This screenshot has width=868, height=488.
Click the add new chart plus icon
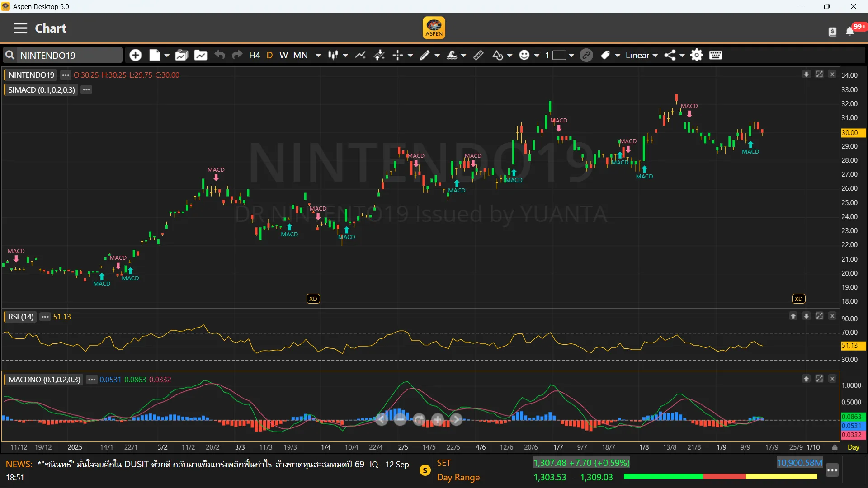[x=135, y=55]
